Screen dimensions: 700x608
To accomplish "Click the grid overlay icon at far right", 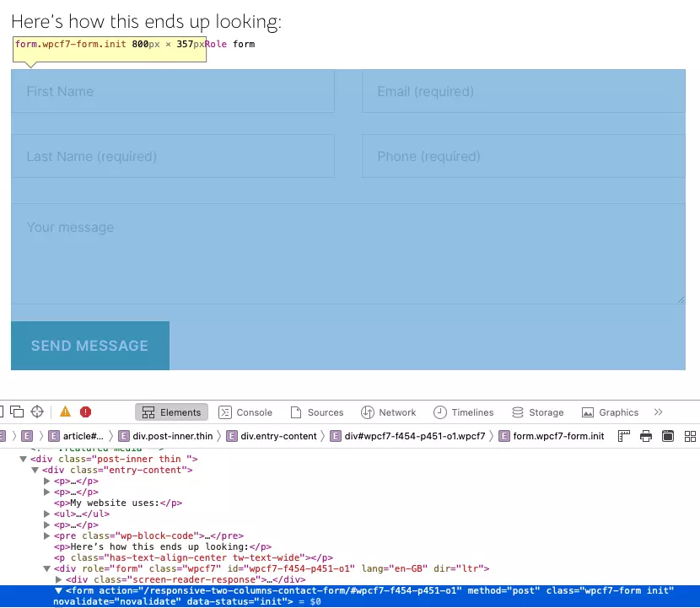I will click(690, 436).
